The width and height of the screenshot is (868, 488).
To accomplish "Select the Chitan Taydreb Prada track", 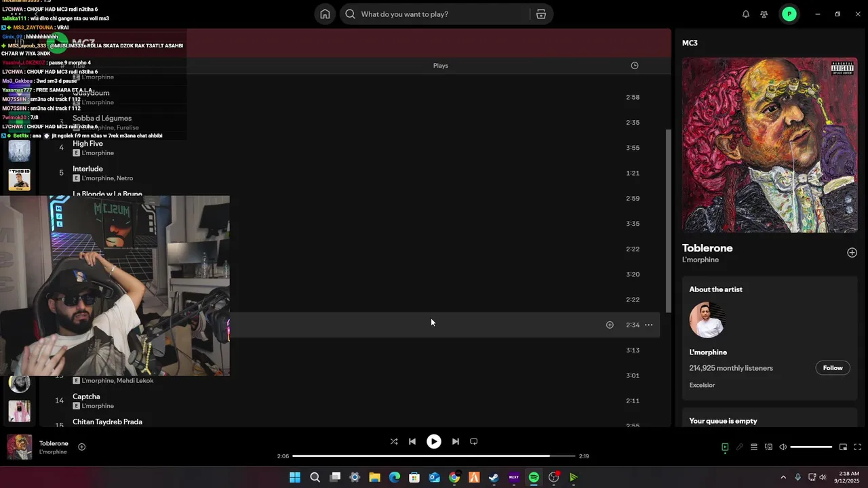I will 107,422.
